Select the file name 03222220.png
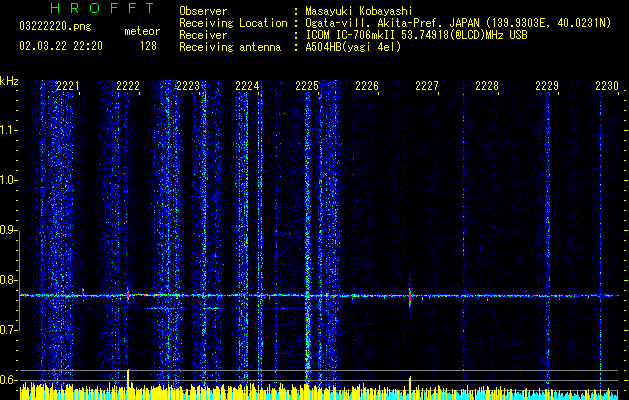This screenshot has width=629, height=400. (55, 26)
